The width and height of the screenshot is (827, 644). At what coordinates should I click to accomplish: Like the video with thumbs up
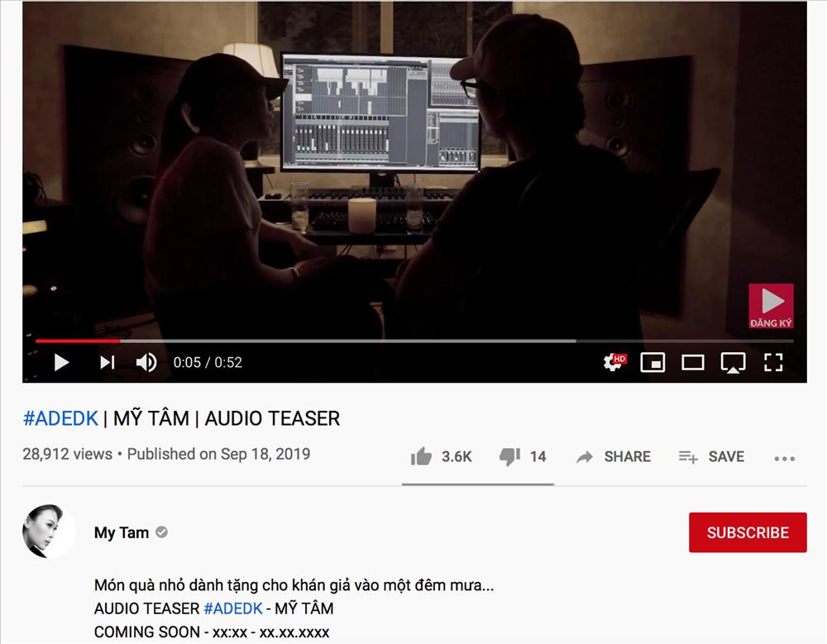[x=441, y=456]
